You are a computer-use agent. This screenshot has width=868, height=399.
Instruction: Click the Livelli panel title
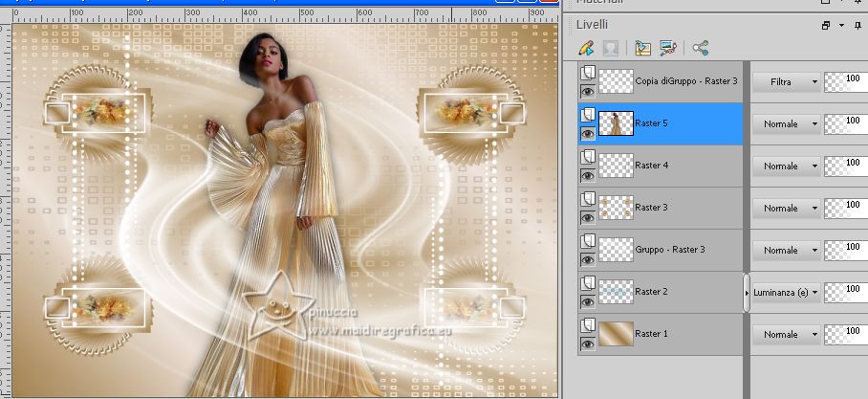pyautogui.click(x=592, y=25)
